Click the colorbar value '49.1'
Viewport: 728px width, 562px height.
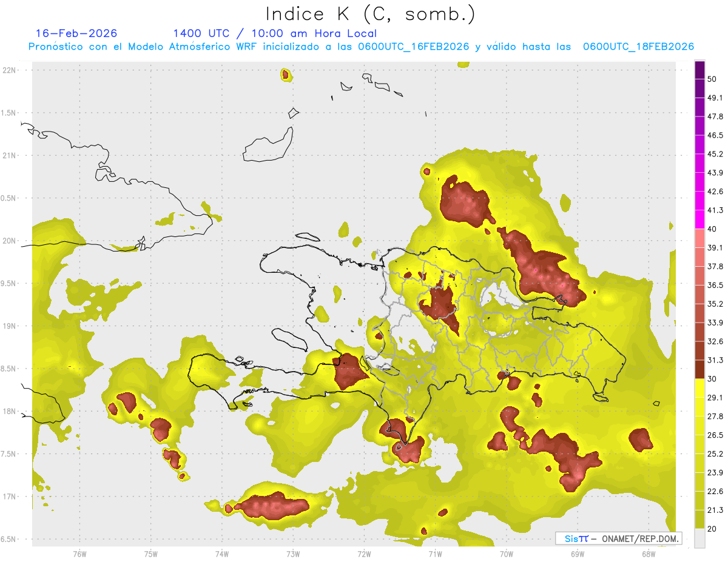[715, 98]
